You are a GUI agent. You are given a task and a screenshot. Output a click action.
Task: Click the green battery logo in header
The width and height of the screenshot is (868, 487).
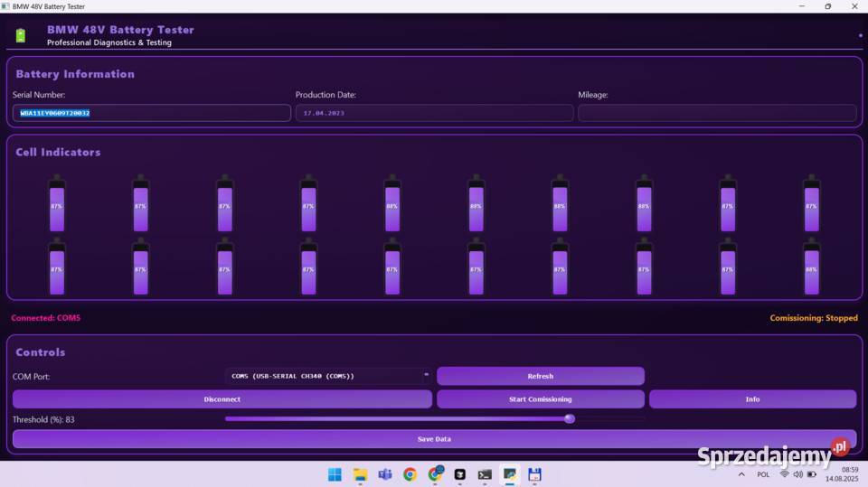[21, 36]
